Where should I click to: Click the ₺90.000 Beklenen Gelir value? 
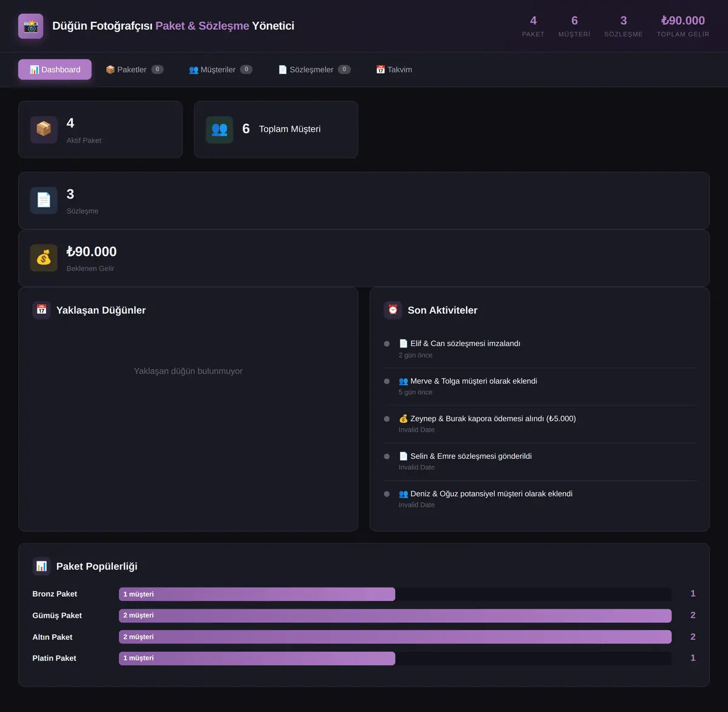click(92, 251)
